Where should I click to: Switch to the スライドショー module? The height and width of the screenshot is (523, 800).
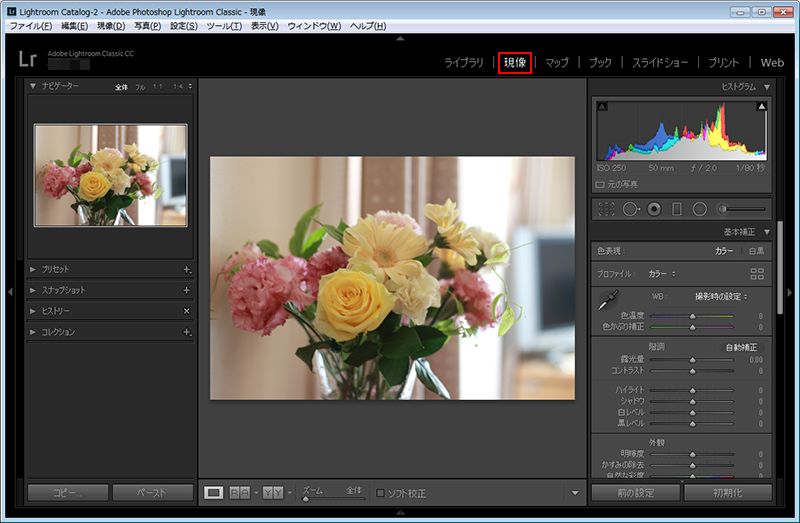tap(660, 63)
